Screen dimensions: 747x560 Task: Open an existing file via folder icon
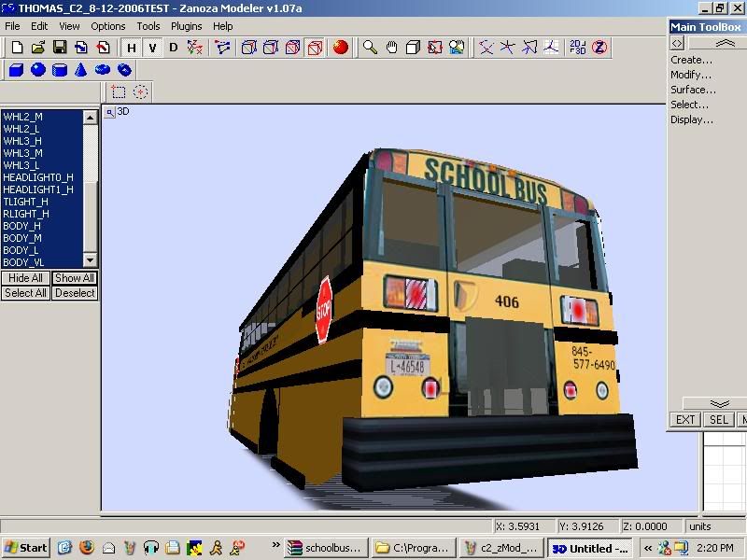(38, 47)
